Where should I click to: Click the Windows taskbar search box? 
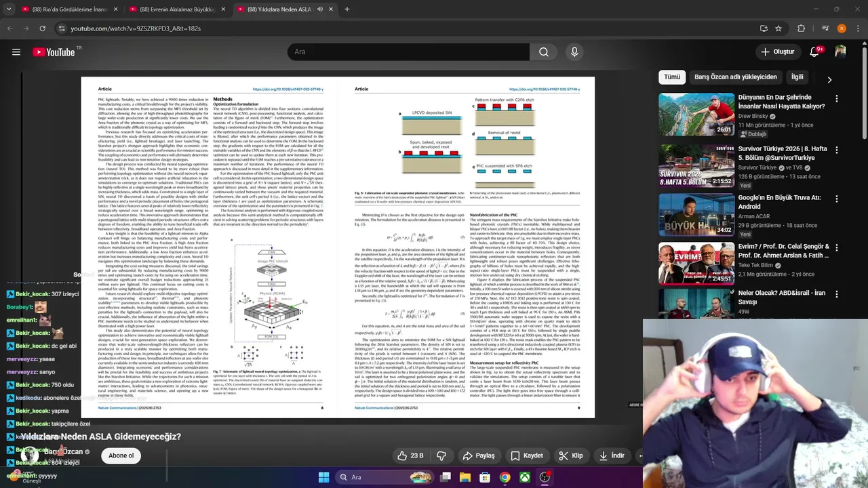coord(386,477)
